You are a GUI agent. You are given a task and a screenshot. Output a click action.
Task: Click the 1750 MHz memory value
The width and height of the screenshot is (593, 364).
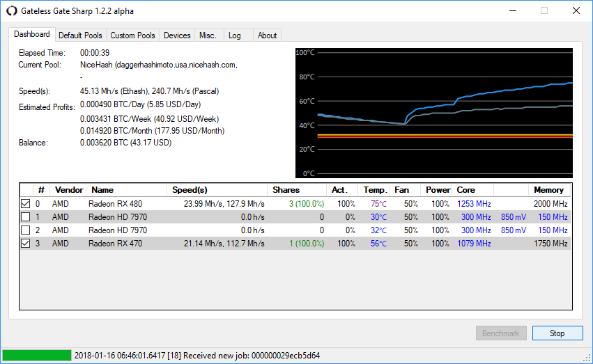pos(550,244)
